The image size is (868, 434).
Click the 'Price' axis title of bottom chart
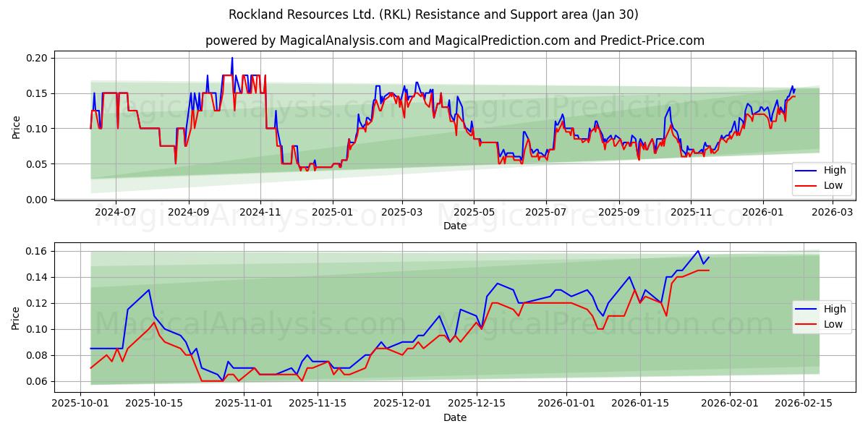16,318
